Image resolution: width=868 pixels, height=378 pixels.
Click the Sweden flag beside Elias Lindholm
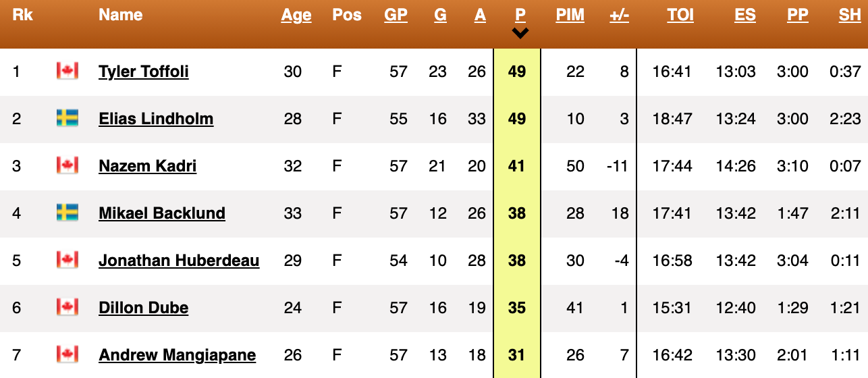point(67,119)
